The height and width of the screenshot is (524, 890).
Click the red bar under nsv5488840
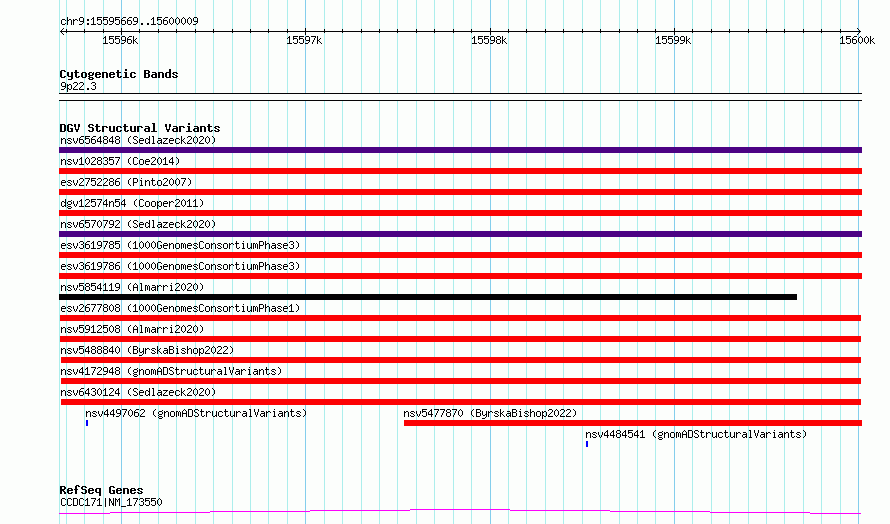461,360
